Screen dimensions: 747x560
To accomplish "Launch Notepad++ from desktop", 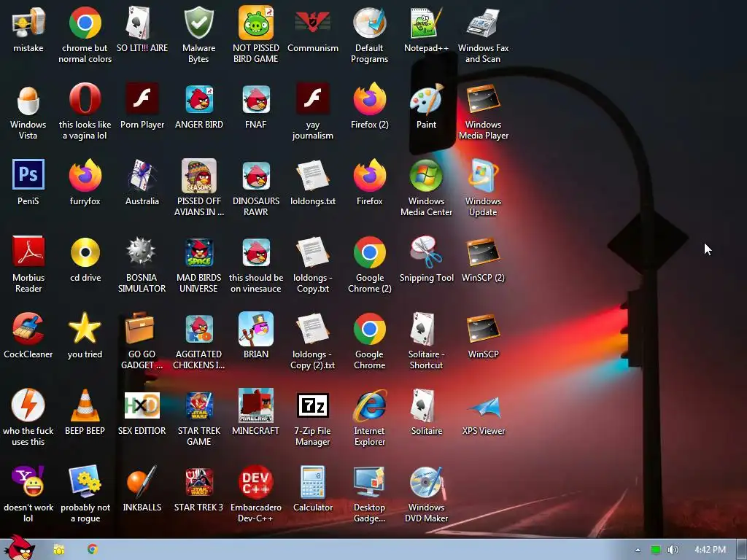I will coord(426,23).
